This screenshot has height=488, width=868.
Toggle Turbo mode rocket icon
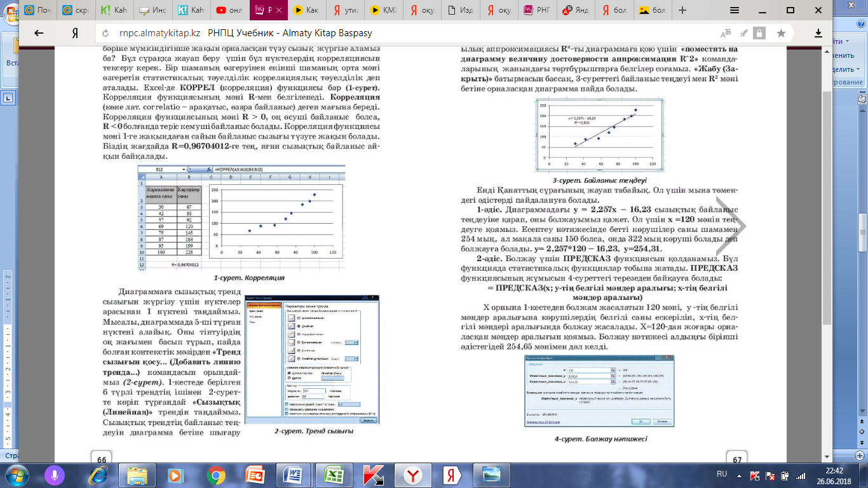coord(743,33)
